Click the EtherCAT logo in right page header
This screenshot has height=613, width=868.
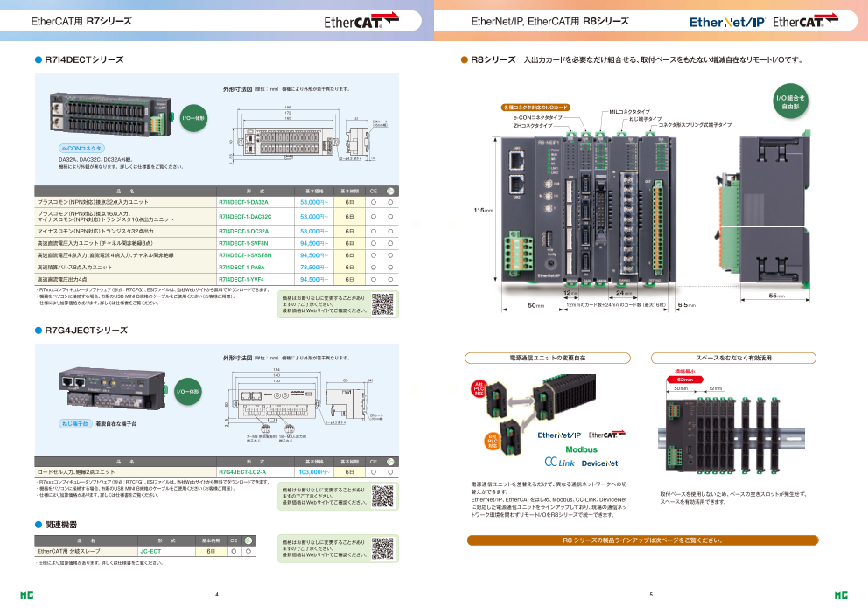point(806,21)
